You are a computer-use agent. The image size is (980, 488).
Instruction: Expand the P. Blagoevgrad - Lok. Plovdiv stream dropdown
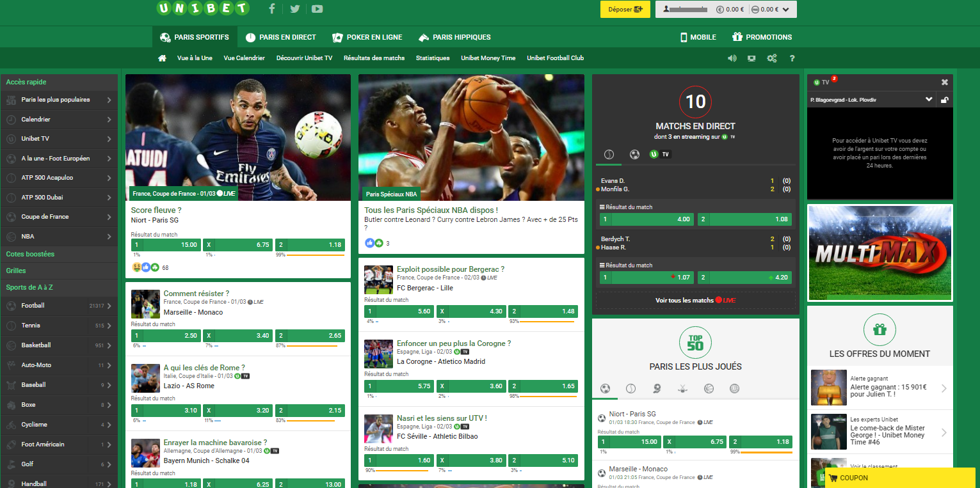pyautogui.click(x=929, y=99)
